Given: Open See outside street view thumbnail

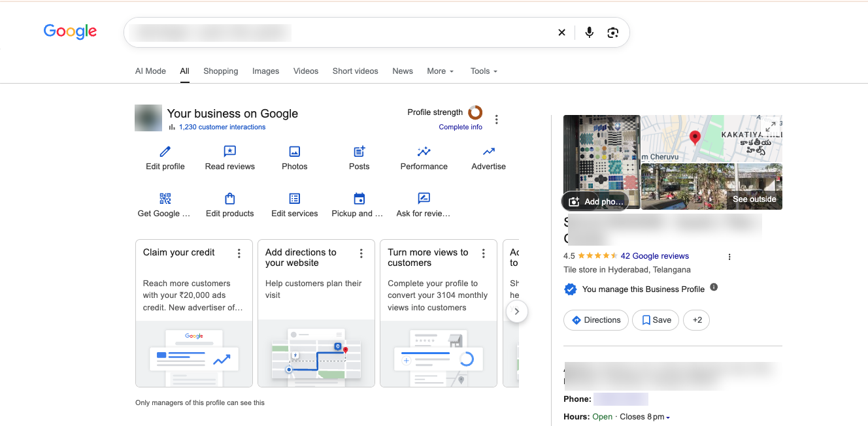Looking at the screenshot, I should [712, 186].
